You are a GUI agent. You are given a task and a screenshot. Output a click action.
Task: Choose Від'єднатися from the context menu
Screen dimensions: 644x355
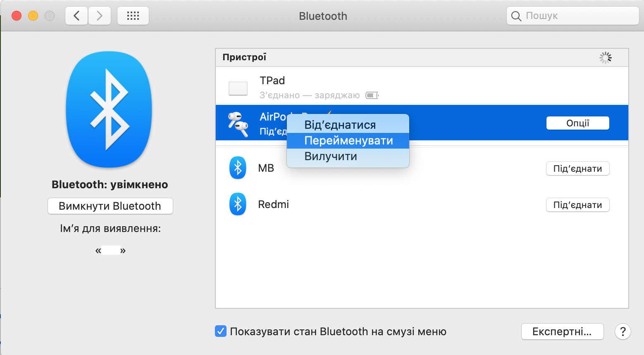point(348,125)
